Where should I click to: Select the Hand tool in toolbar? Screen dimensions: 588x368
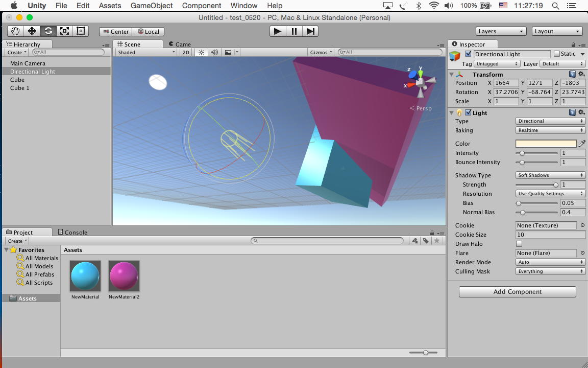coord(16,31)
